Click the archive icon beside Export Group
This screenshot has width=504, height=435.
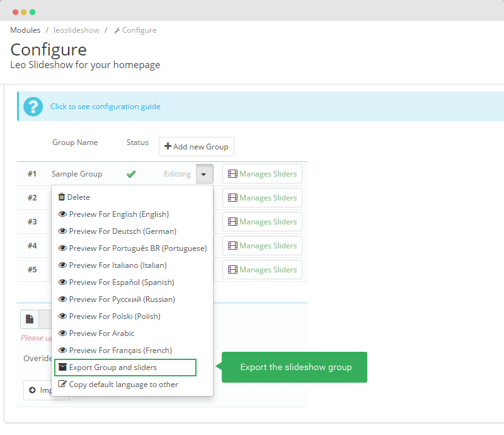coord(62,368)
